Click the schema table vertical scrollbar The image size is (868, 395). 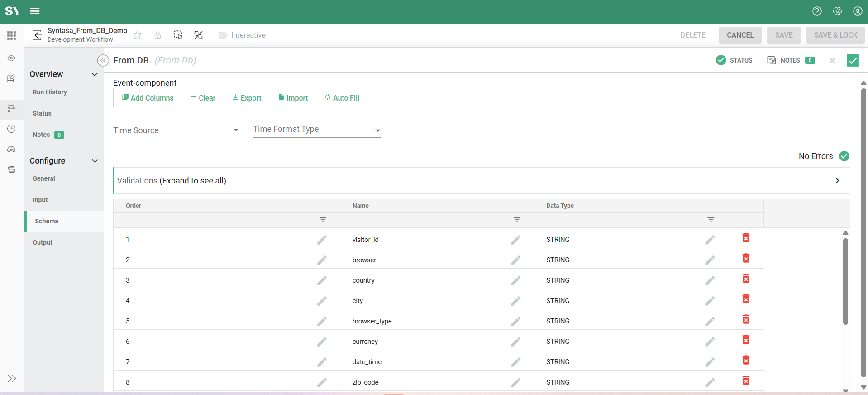point(845,282)
